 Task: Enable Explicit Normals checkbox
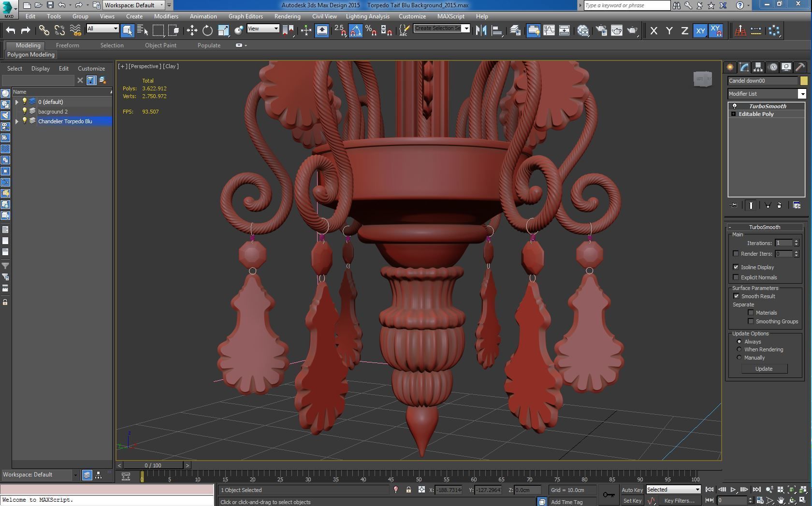736,277
